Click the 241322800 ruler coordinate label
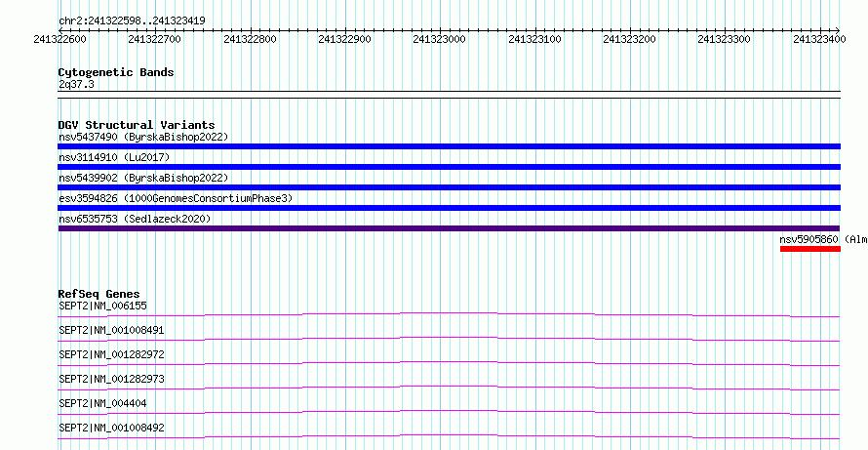Viewport: 868px width, 450px height. [x=251, y=39]
